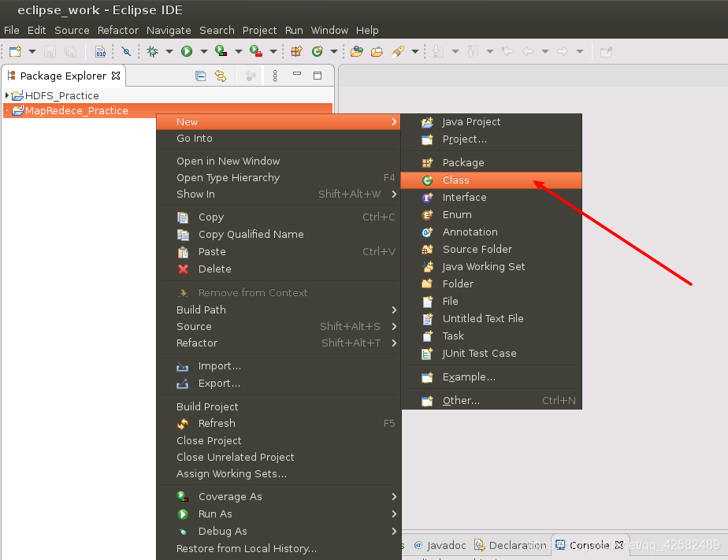This screenshot has height=560, width=728.
Task: Open the File menu
Action: [12, 30]
